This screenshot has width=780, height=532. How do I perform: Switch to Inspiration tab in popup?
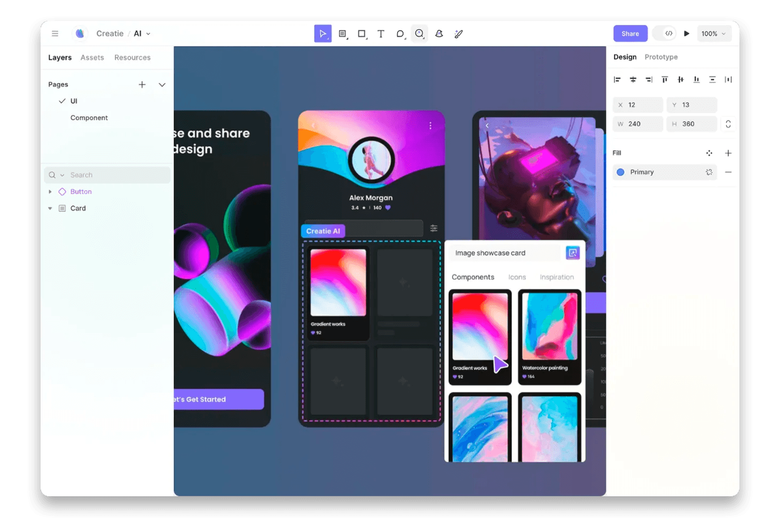(557, 277)
